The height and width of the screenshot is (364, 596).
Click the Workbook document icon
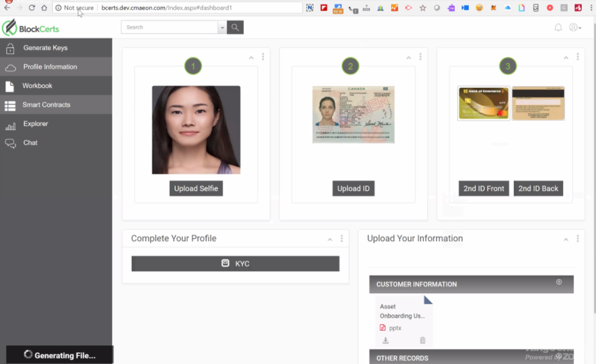(10, 87)
